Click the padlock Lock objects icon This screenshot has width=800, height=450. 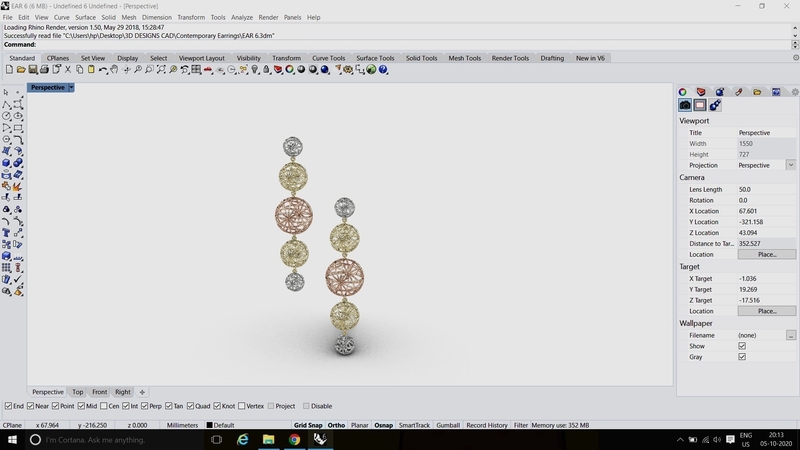266,69
